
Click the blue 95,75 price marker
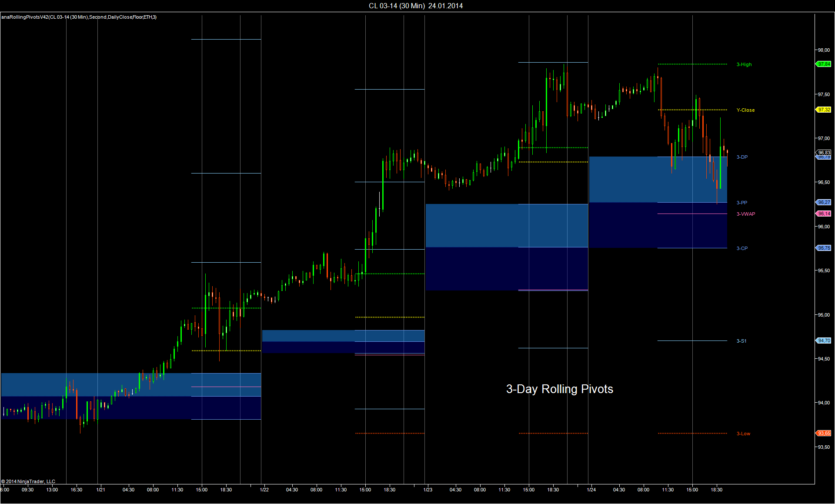coord(824,248)
